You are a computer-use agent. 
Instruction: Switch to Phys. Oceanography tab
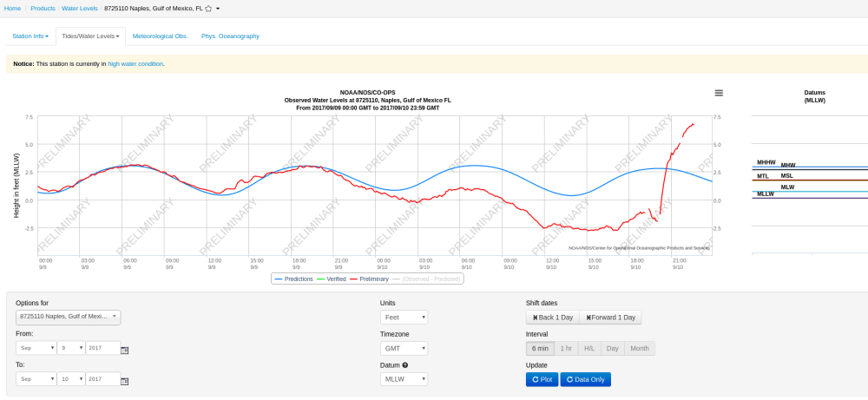[230, 36]
